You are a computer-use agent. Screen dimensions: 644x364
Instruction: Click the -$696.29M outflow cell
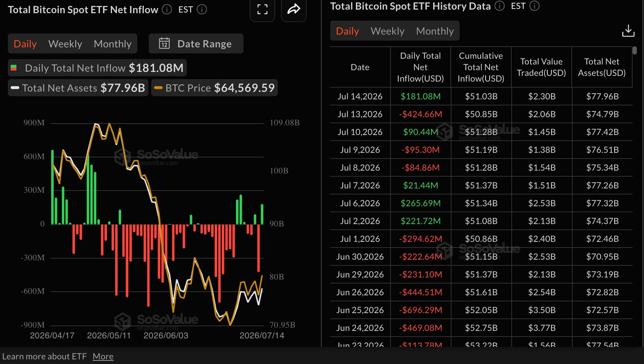coord(421,310)
